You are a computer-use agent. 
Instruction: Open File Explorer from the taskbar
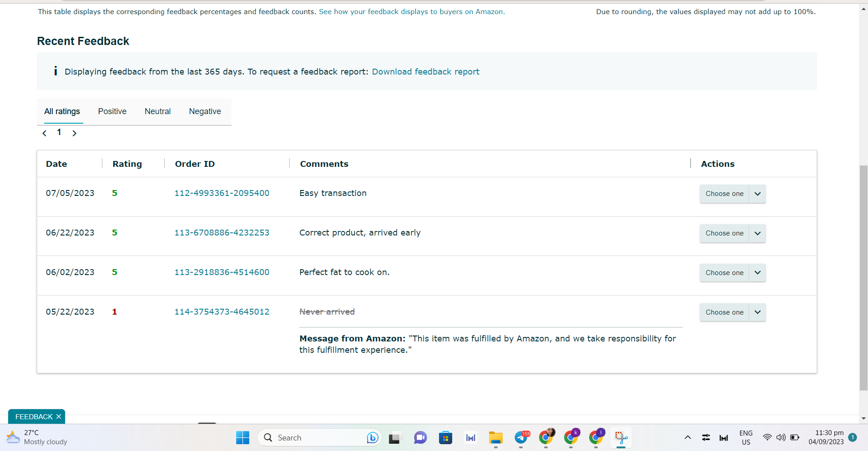coord(495,438)
